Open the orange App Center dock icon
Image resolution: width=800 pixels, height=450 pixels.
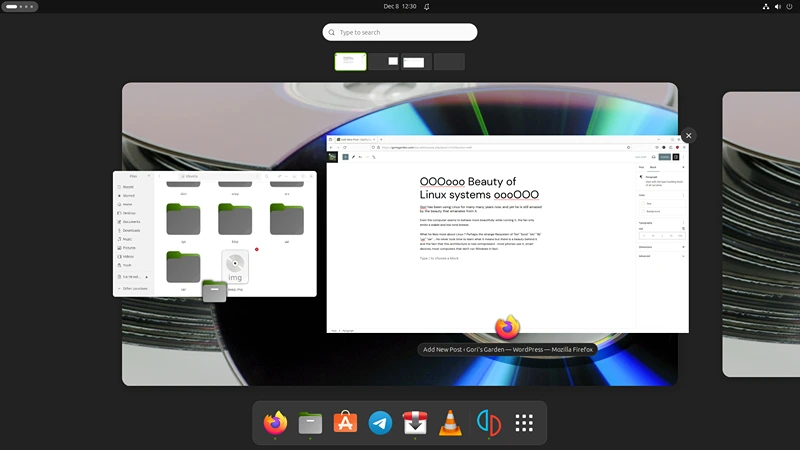tap(345, 422)
